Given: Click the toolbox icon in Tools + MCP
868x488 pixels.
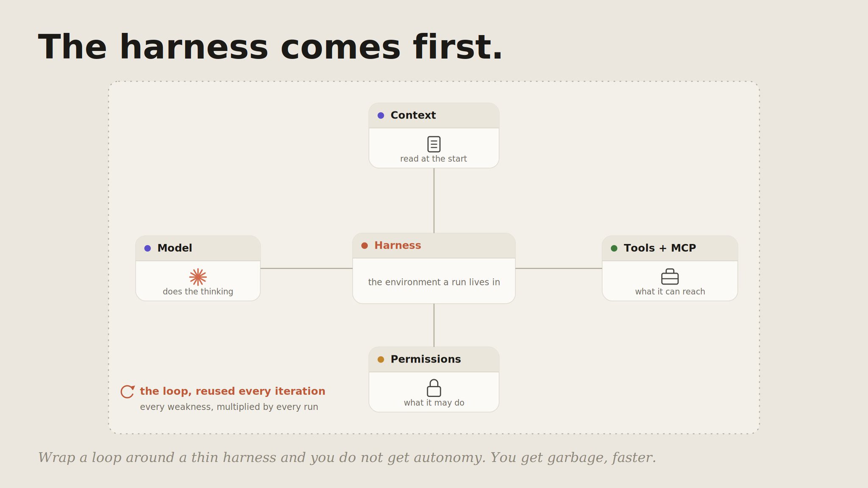Looking at the screenshot, I should (670, 277).
